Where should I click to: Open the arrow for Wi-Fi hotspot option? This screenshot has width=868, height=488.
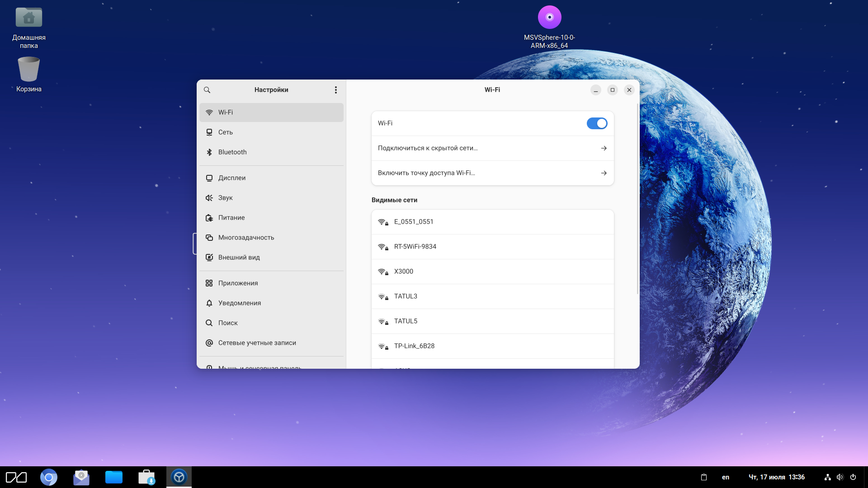point(604,173)
